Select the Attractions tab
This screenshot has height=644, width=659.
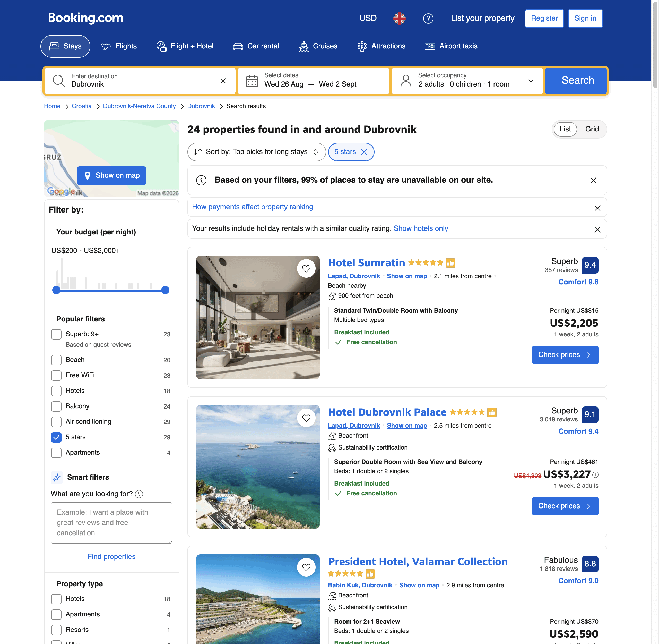coord(381,46)
